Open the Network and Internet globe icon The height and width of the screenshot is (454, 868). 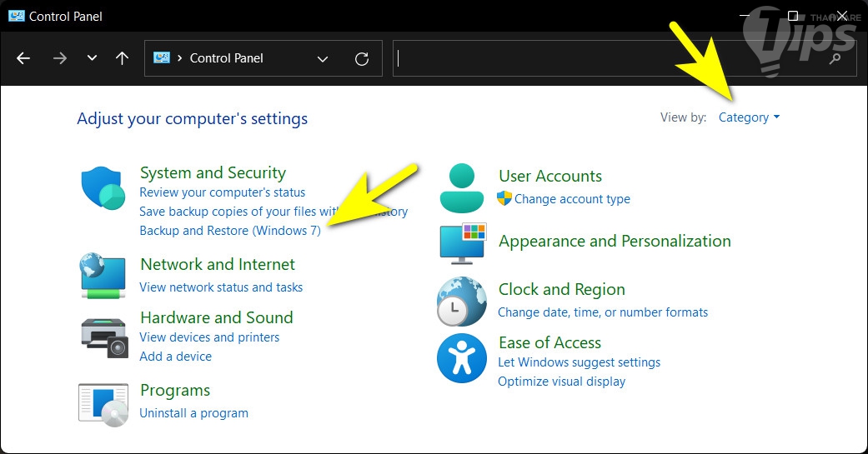tap(103, 277)
